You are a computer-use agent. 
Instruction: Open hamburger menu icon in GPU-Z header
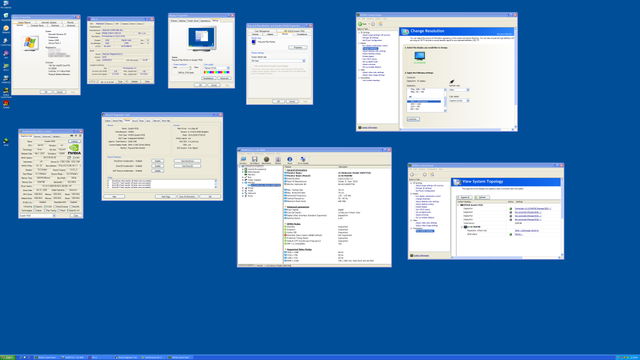tap(80, 136)
